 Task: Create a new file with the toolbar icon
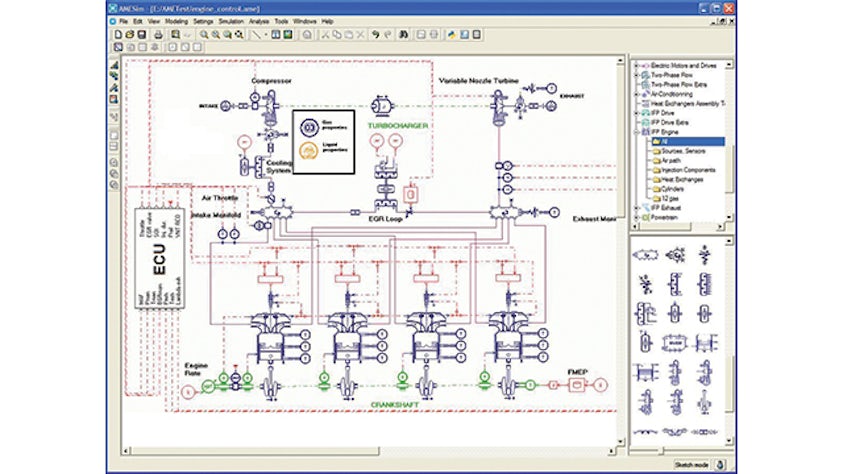click(118, 34)
